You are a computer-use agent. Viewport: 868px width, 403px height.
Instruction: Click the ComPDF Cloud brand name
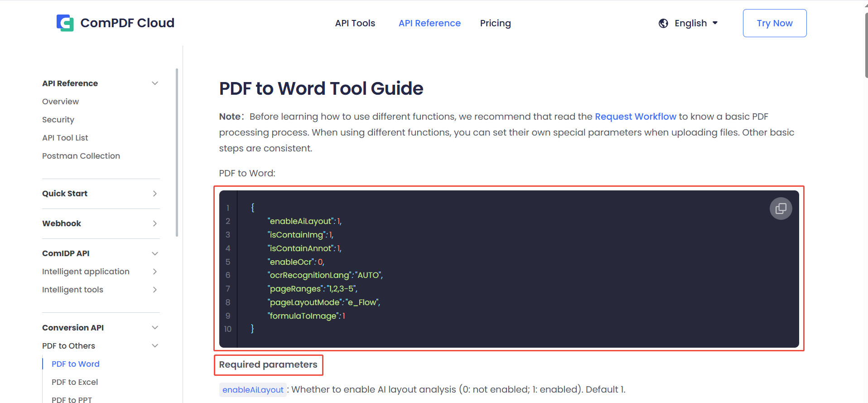click(127, 23)
